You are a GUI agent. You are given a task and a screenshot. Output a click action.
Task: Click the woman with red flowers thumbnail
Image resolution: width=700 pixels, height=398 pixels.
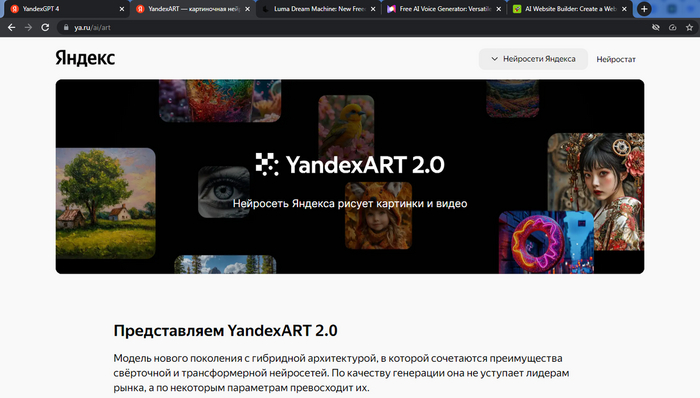pyautogui.click(x=596, y=191)
